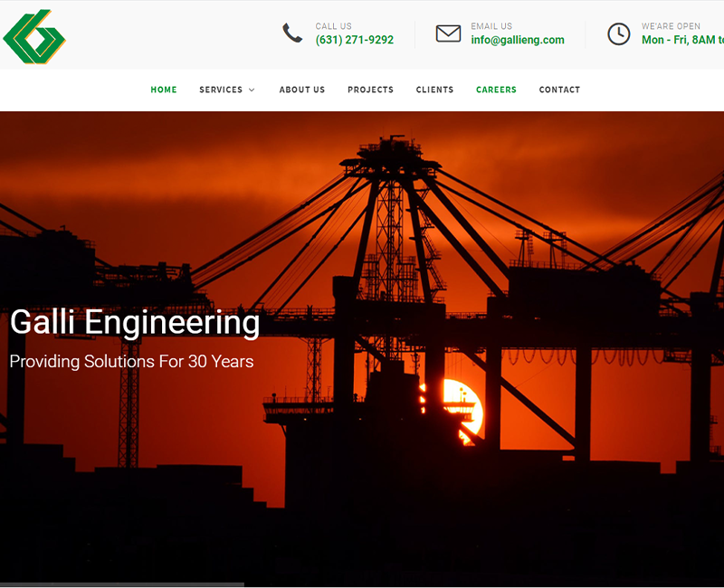
Task: Click the slide progress bar at bottom
Action: coord(122,584)
